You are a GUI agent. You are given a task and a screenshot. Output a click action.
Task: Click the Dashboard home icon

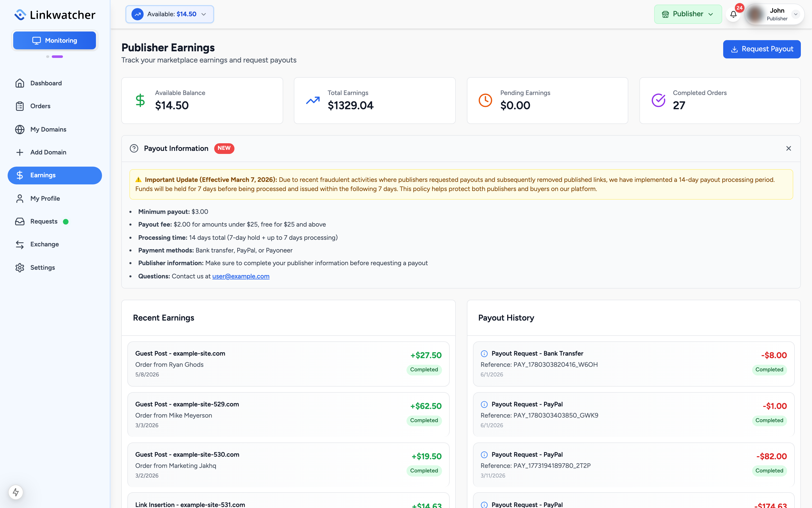[20, 83]
